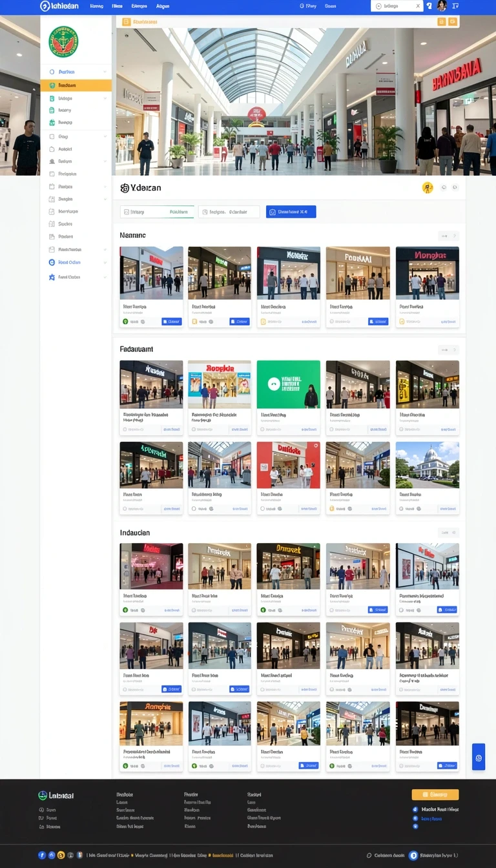
Task: Click the next arrow in the first section header
Action: [455, 236]
